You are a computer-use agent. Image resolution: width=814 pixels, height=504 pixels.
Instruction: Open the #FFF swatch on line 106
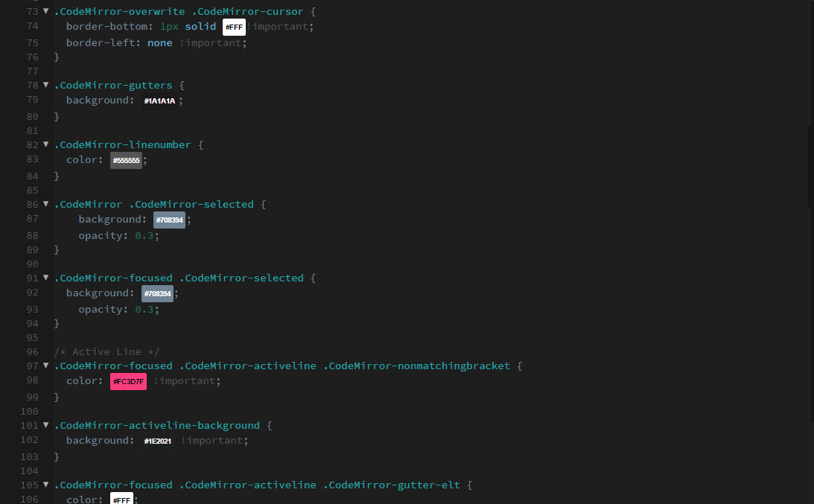(121, 499)
